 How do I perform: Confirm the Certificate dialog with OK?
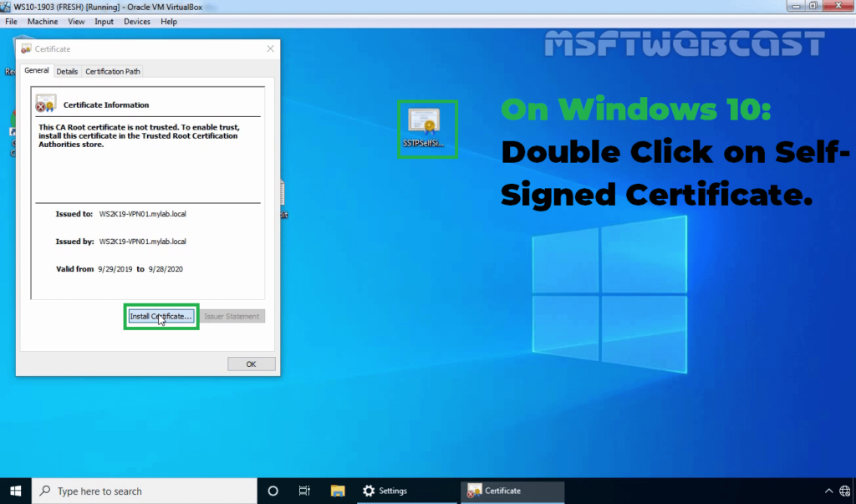click(x=251, y=364)
